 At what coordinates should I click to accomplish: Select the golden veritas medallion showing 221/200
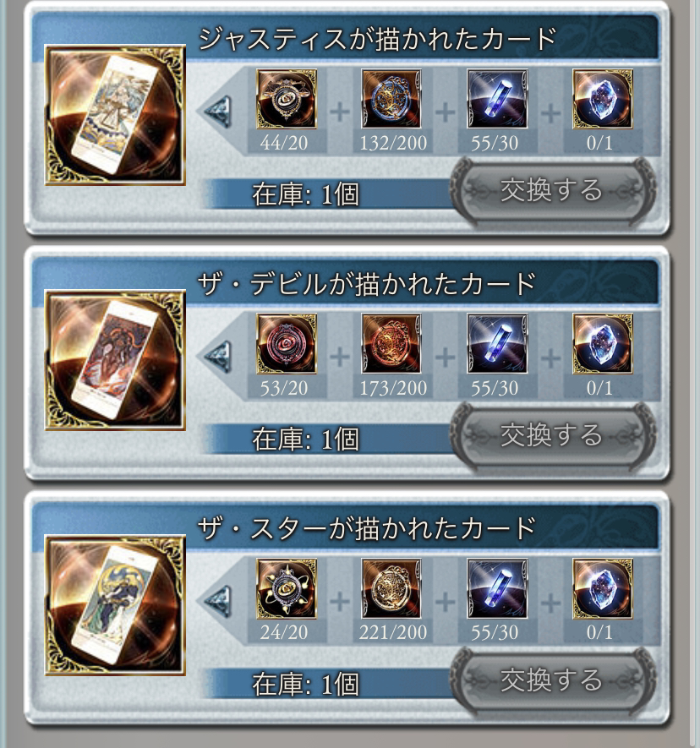click(391, 588)
